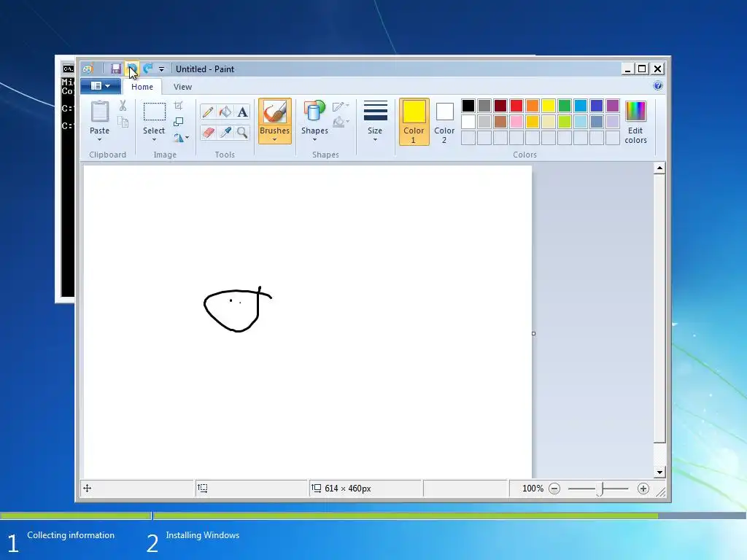Click the selection size status bar icon

point(203,488)
